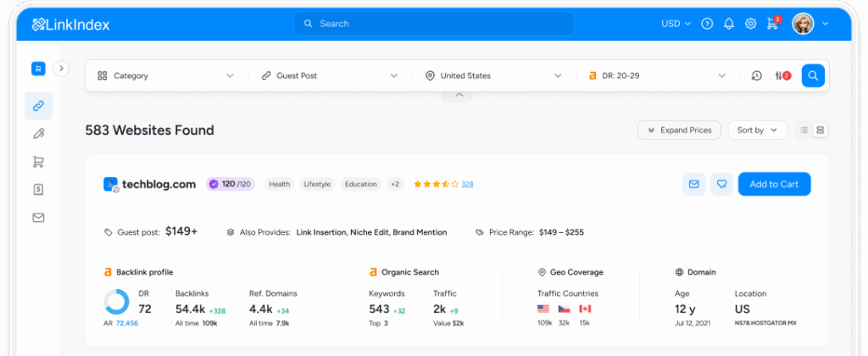Open the 328 reviews link
Viewport: 868px width, 356px height.
[x=467, y=184]
